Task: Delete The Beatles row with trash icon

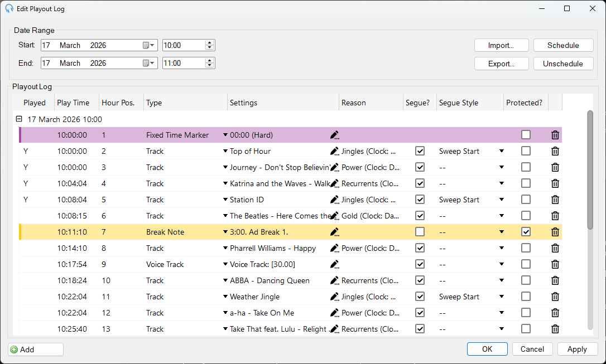Action: [555, 216]
